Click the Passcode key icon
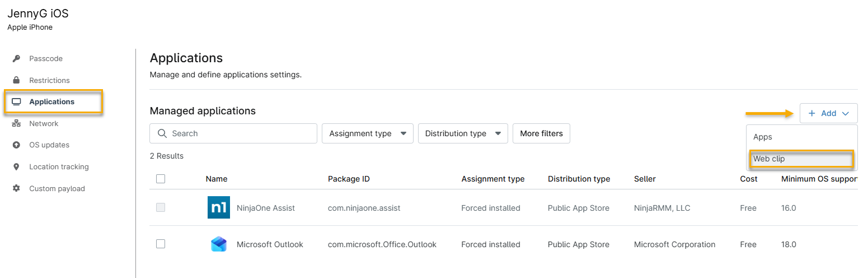This screenshot has width=868, height=278. [x=17, y=59]
